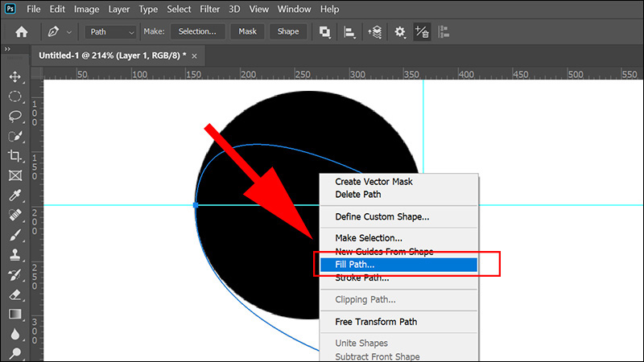Click the Home icon in options bar
Screen dimensions: 644x362
tap(22, 31)
